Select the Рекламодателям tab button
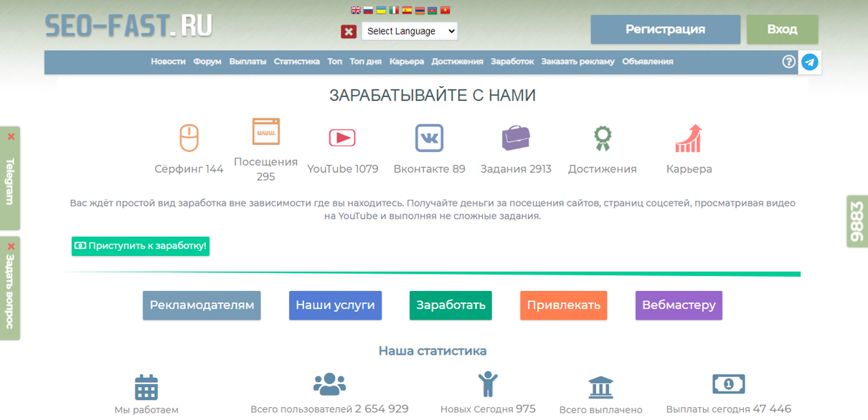Image resolution: width=868 pixels, height=420 pixels. [202, 305]
